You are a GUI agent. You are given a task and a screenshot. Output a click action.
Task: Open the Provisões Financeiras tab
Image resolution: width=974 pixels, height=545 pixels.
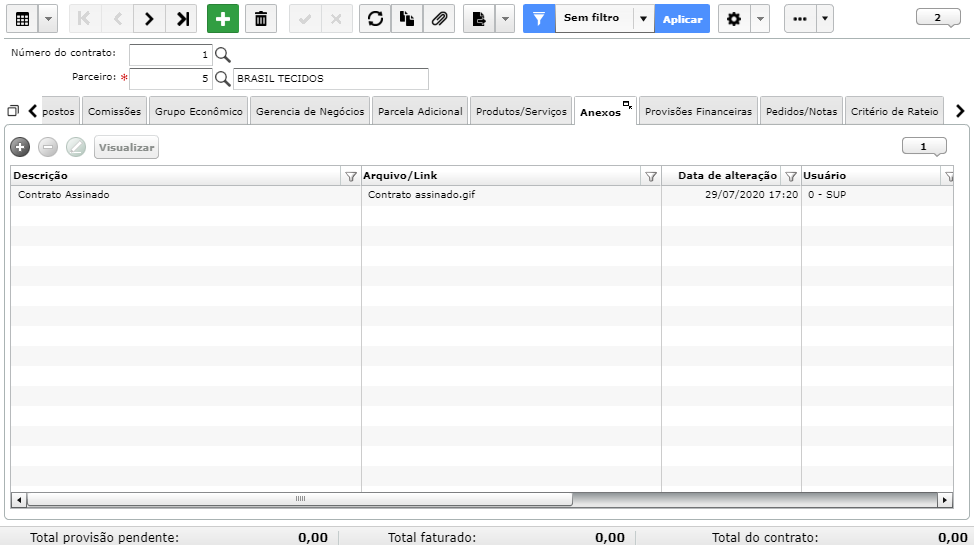point(698,111)
